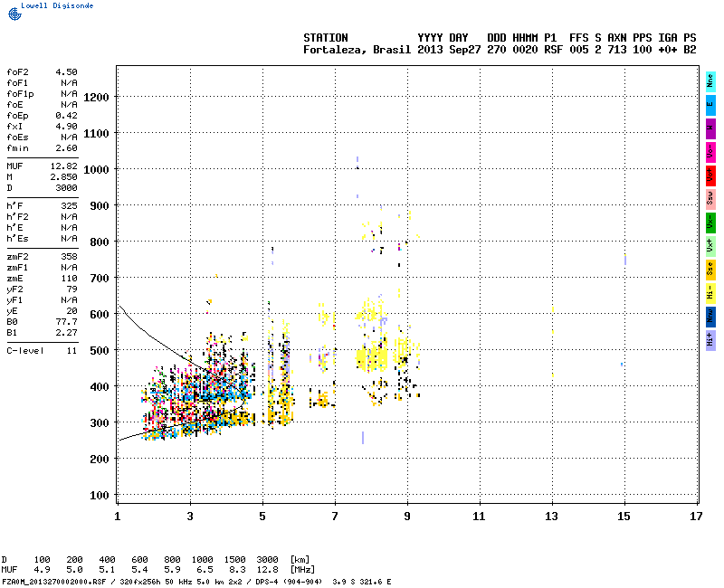This screenshot has width=724, height=588.
Task: Click the Lowell Digisonde globe logo
Action: click(x=14, y=14)
